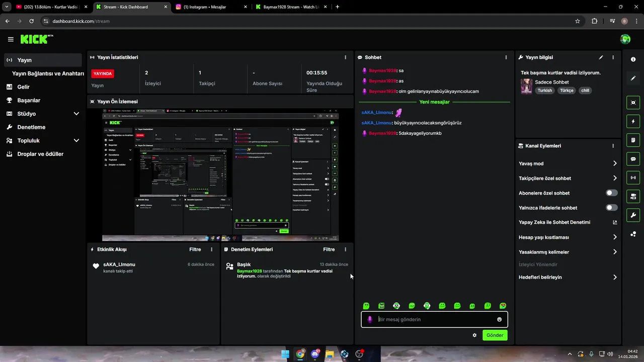The image size is (644, 362).
Task: Open OBS Studio from the taskbar
Action: [359, 354]
